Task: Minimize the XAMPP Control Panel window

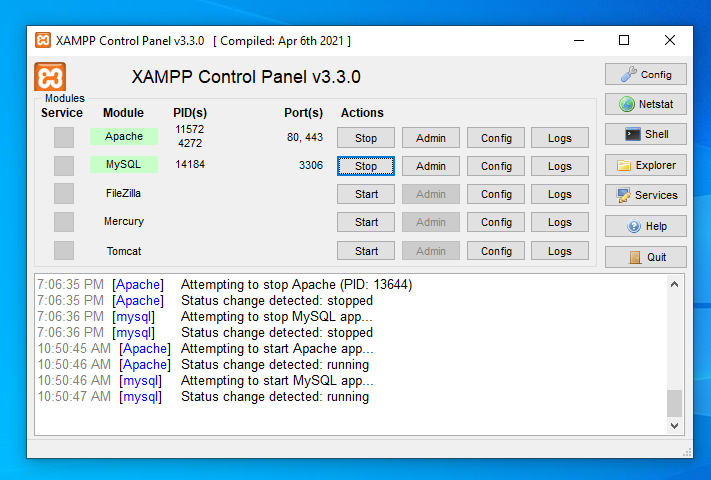Action: 579,40
